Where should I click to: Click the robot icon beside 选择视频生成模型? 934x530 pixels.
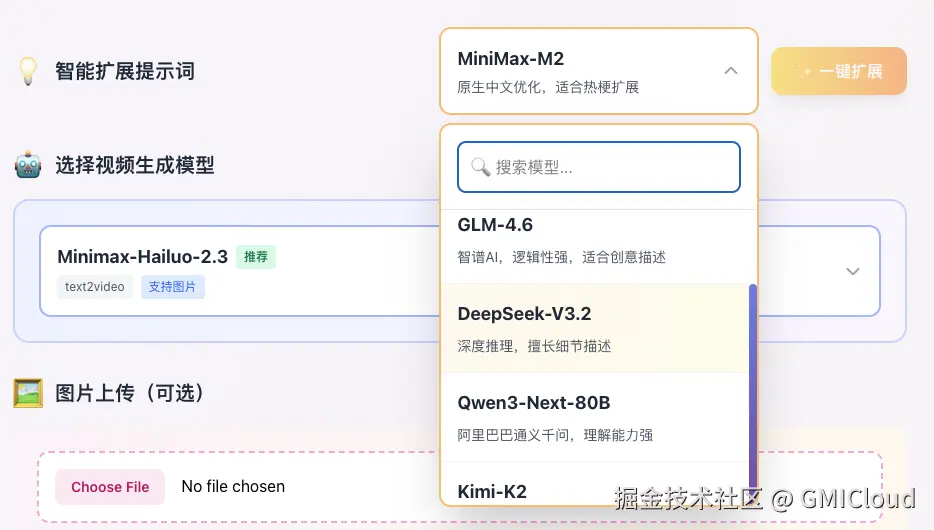[28, 165]
